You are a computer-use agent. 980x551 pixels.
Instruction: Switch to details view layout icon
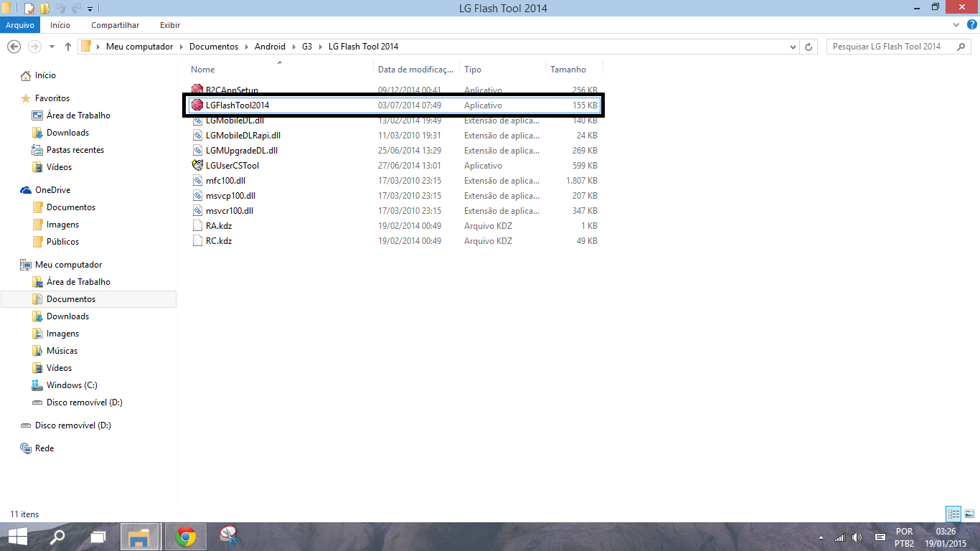click(x=953, y=514)
